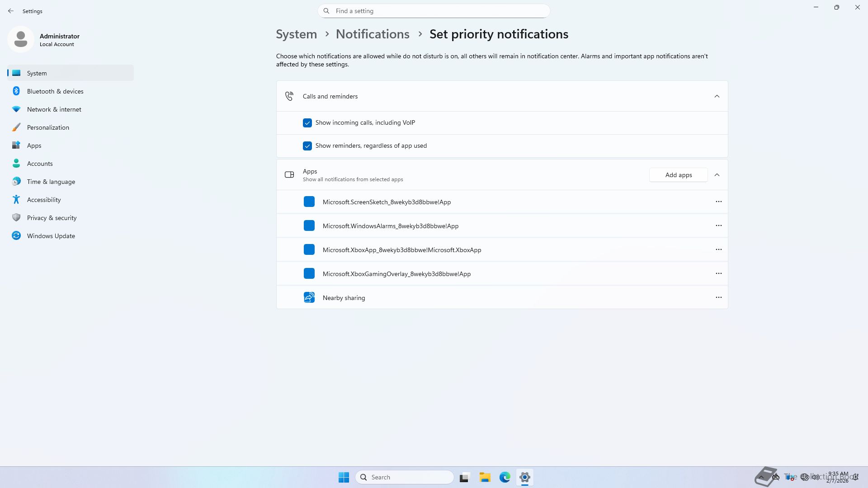The width and height of the screenshot is (868, 488).
Task: Uncheck Show reminders regardless of app used
Action: click(307, 146)
